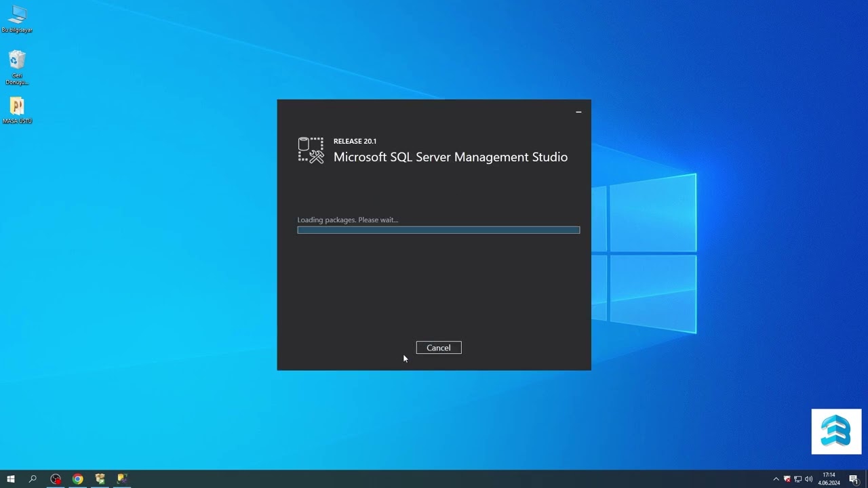
Task: Open taskbar search magnifier
Action: pos(33,479)
